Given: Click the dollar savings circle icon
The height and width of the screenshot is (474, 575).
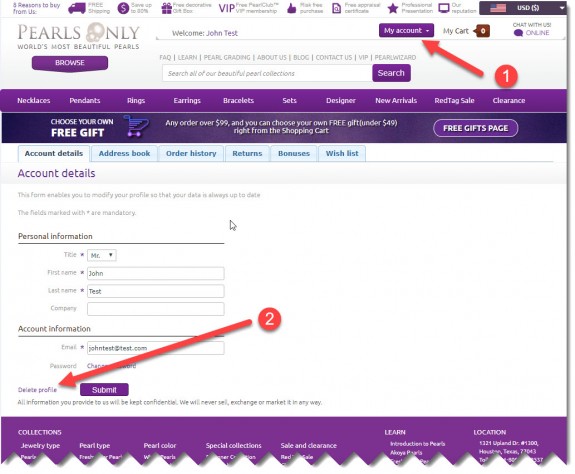Looking at the screenshot, I should coord(123,8).
